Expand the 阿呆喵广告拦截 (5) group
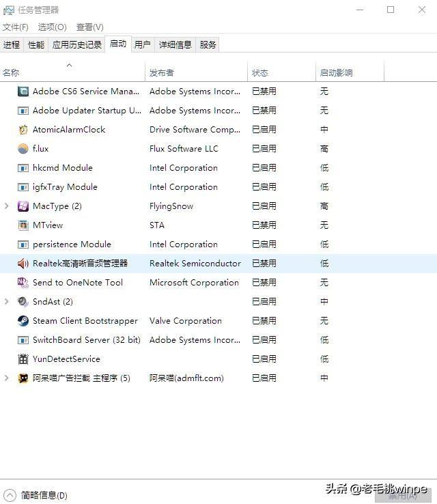This screenshot has height=504, width=437. (6, 378)
